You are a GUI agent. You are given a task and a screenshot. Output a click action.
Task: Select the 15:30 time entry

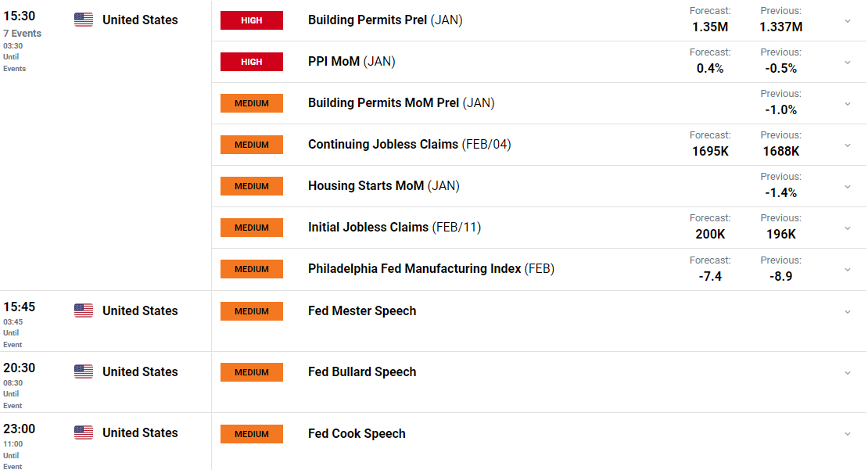click(20, 16)
